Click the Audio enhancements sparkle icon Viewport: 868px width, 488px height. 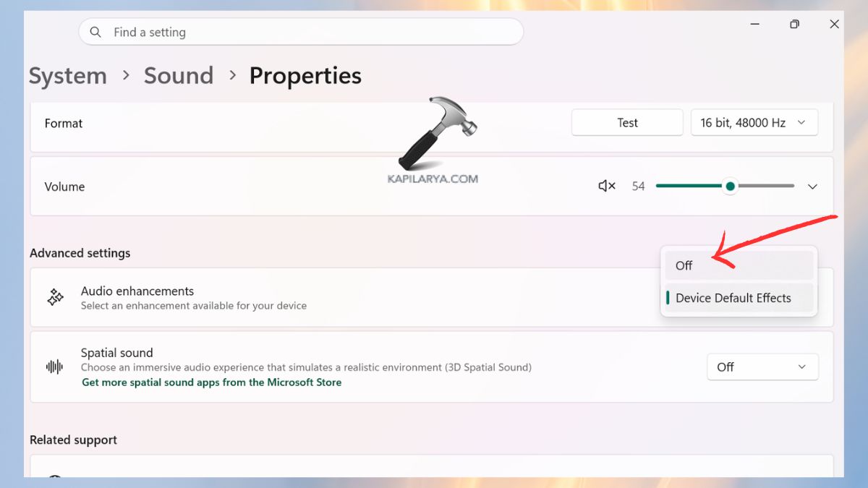(55, 297)
